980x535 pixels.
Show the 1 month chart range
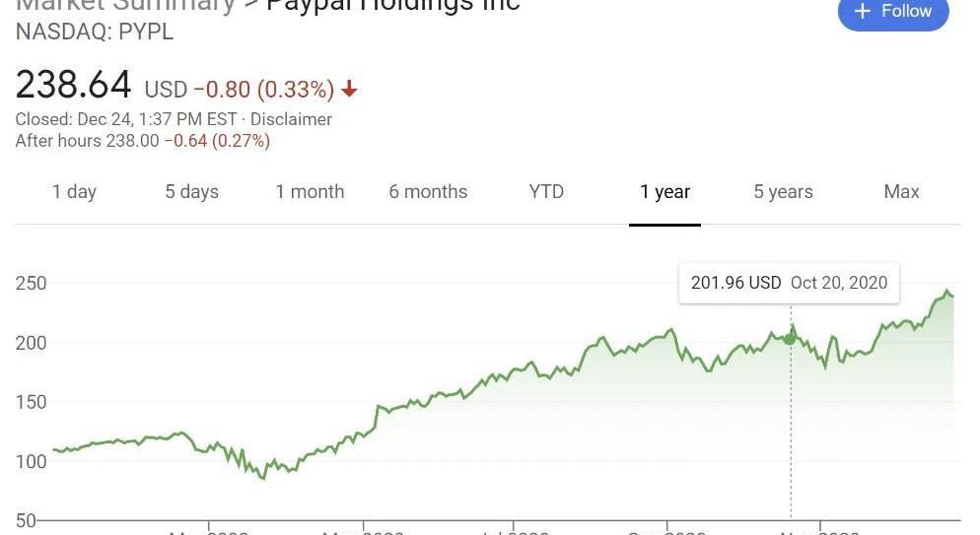click(x=310, y=191)
